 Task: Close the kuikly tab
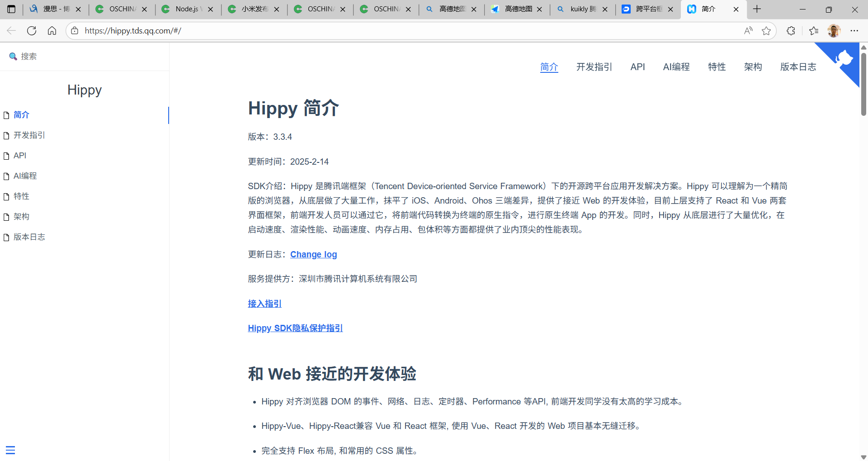tap(605, 9)
